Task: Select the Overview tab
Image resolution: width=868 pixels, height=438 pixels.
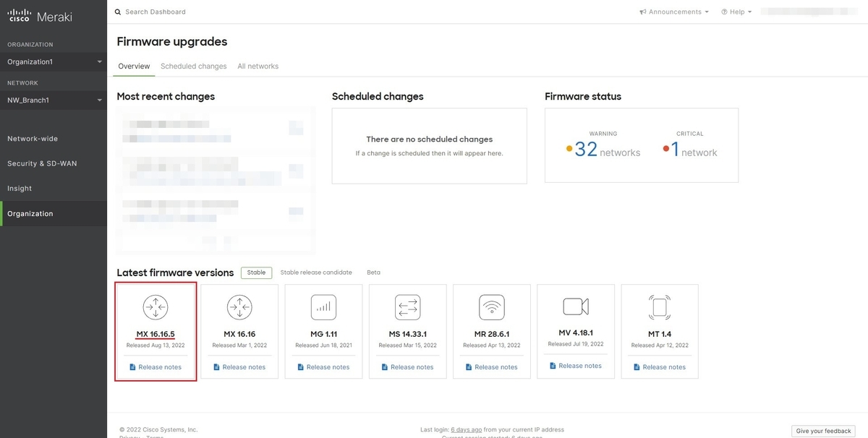Action: tap(134, 66)
